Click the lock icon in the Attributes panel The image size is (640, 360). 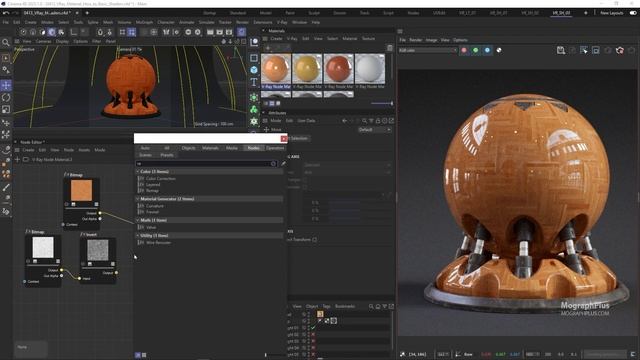pyautogui.click(x=378, y=121)
